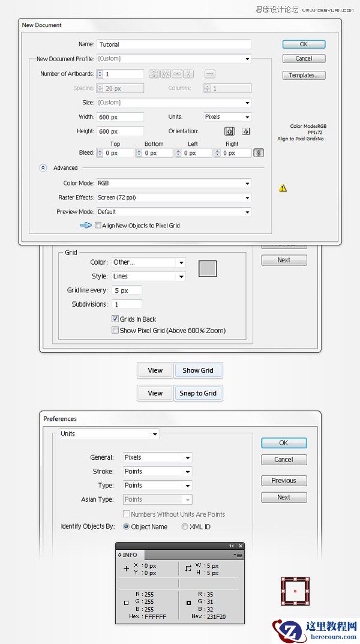This screenshot has width=360, height=644.
Task: Open the Info panel flyout menu icon
Action: 238,555
